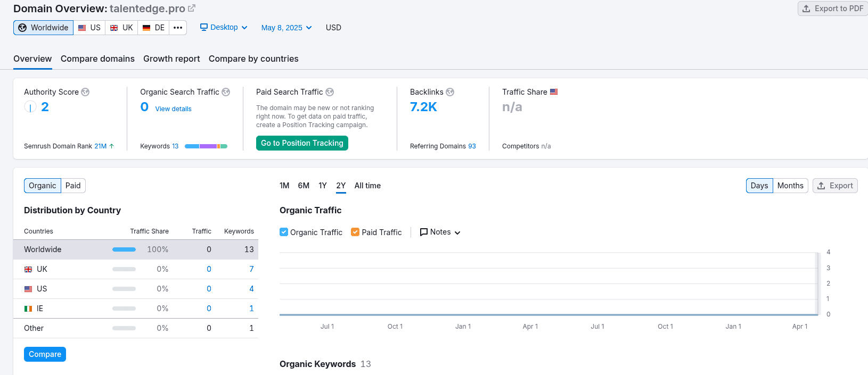Screen dimensions: 868x375
Task: Click info icon next to Paid Search Traffic
Action: point(330,92)
